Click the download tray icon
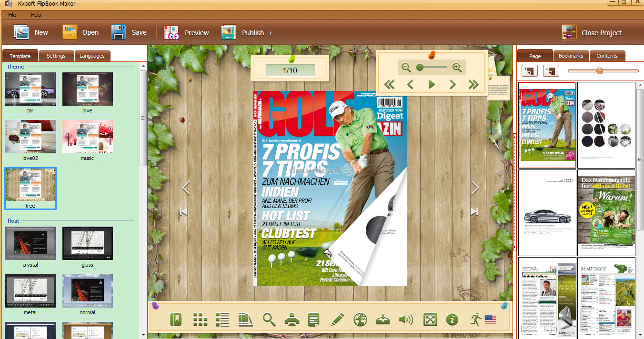Image resolution: width=644 pixels, height=339 pixels. (383, 319)
